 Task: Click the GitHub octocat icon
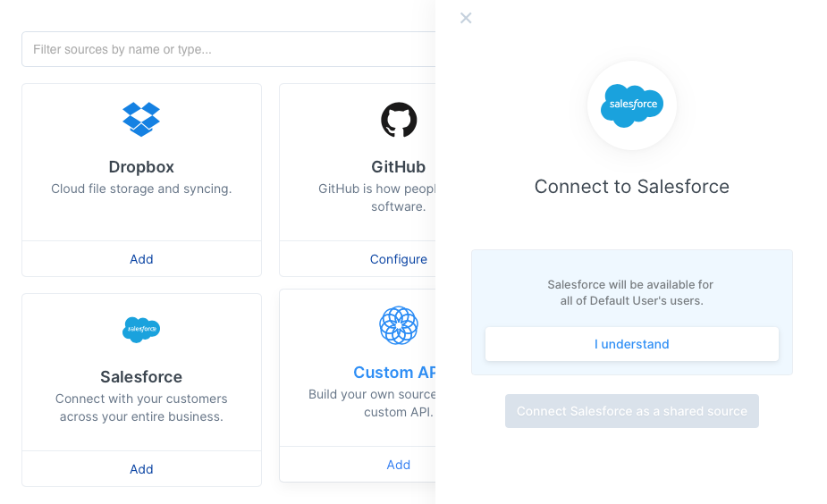pos(399,120)
